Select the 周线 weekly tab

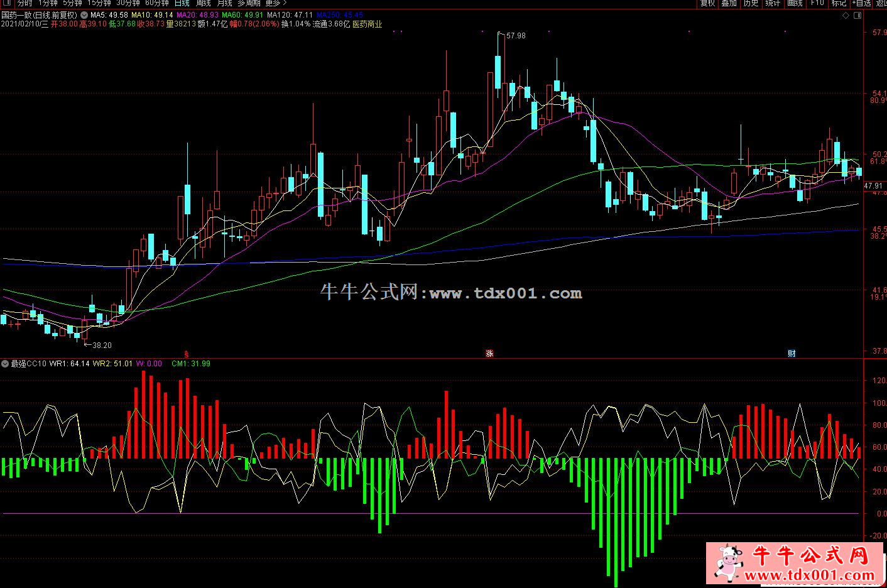coord(204,3)
